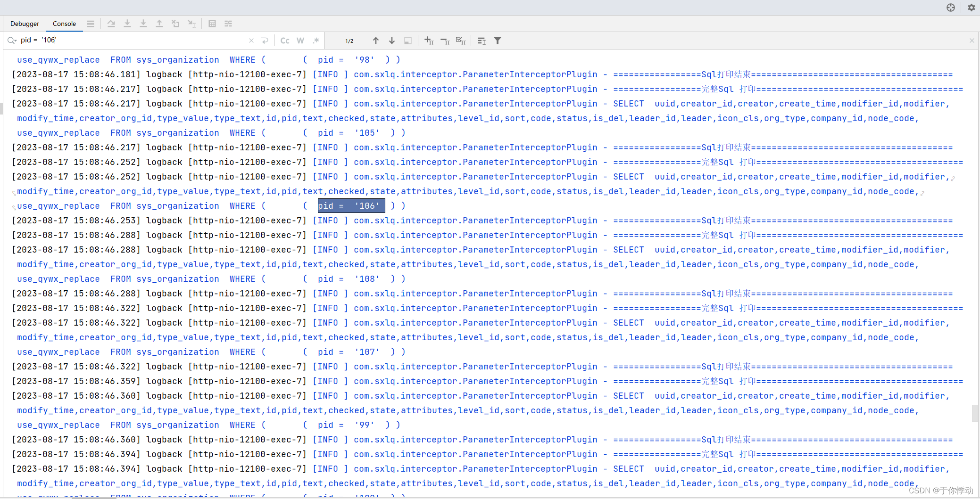Click the Force Step Into icon
The image size is (980, 499).
(143, 24)
